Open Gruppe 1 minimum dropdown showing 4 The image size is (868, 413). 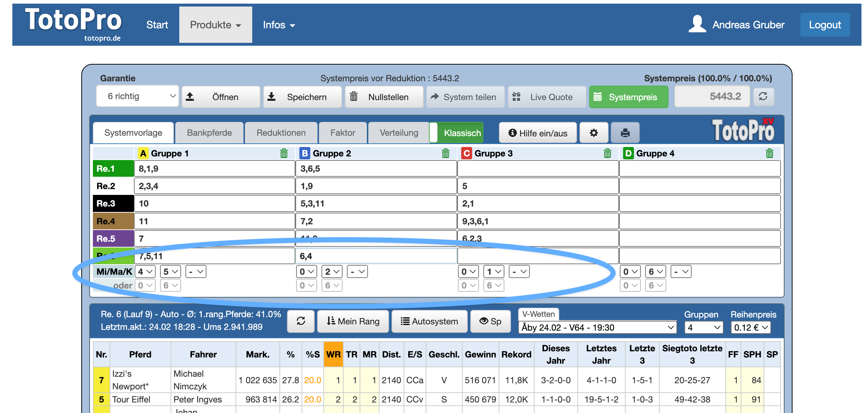pyautogui.click(x=145, y=271)
